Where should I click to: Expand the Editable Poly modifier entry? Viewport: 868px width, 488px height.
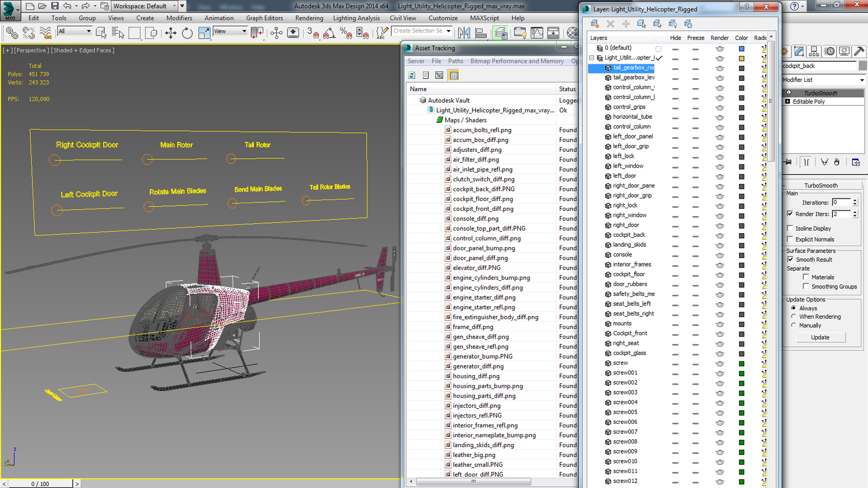coord(788,102)
